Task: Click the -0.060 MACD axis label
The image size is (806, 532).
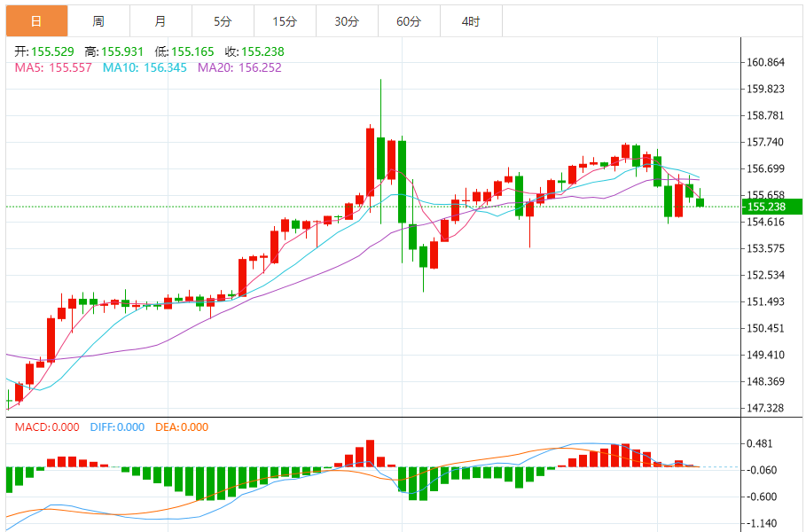Action: [762, 470]
